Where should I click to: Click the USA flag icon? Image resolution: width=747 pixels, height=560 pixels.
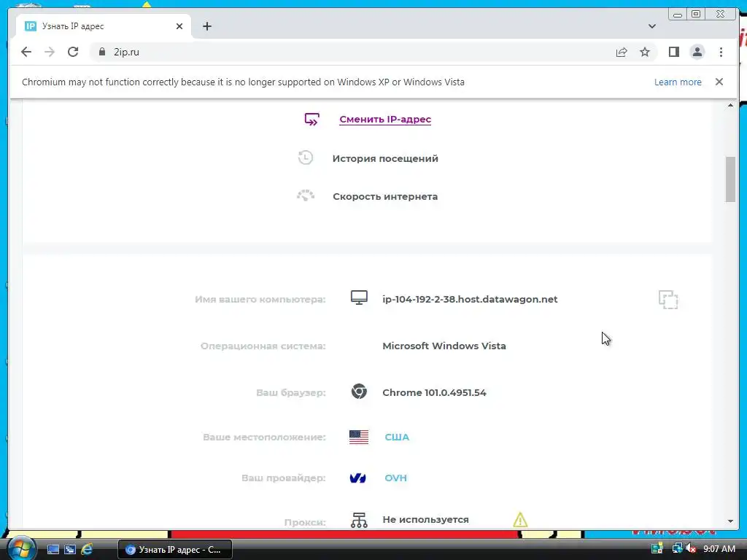pos(359,437)
